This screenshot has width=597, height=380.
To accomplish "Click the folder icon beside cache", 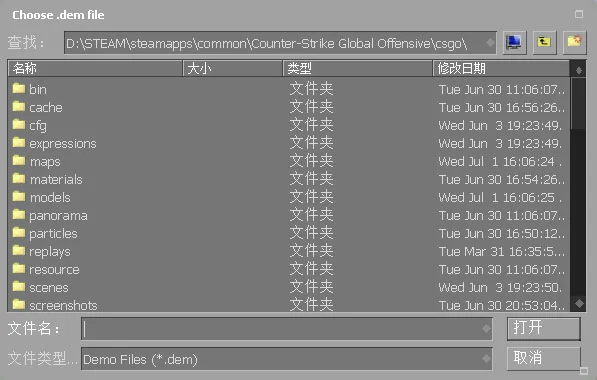I will [x=19, y=107].
